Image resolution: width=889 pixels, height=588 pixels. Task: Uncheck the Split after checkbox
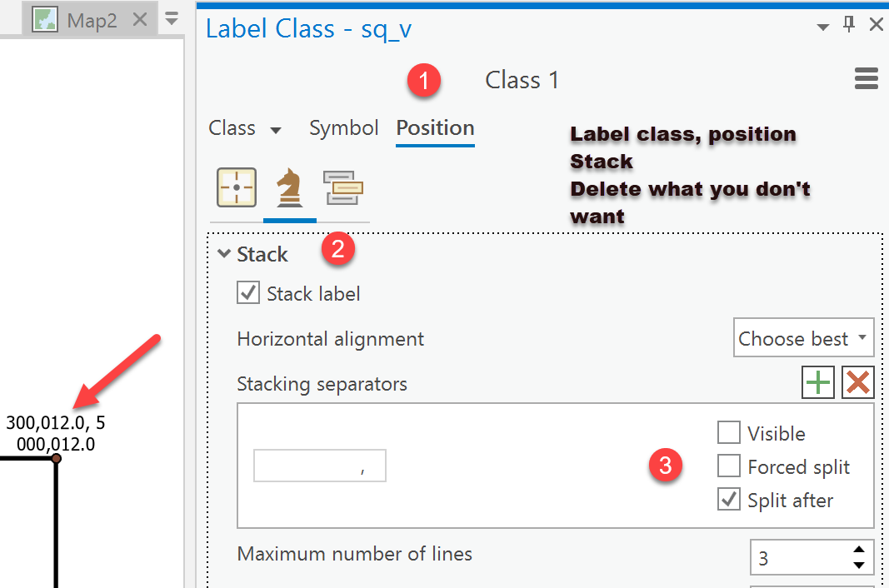click(x=729, y=500)
